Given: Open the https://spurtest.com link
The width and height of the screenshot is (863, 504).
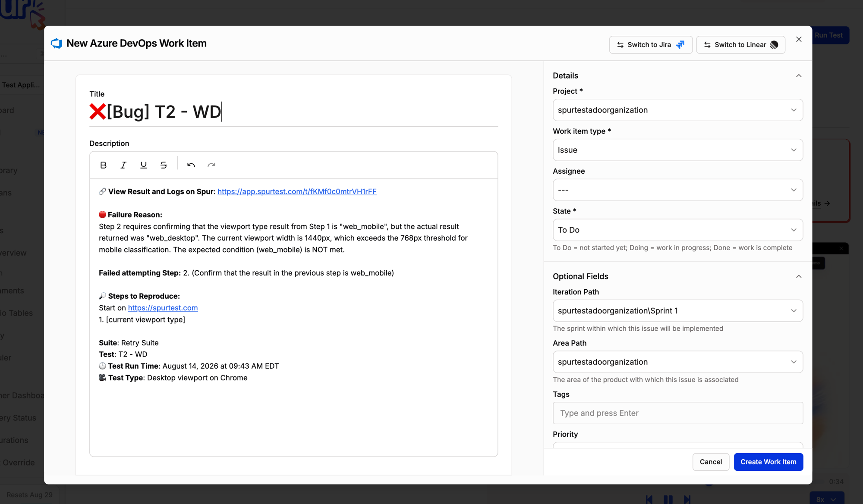Looking at the screenshot, I should (x=163, y=308).
